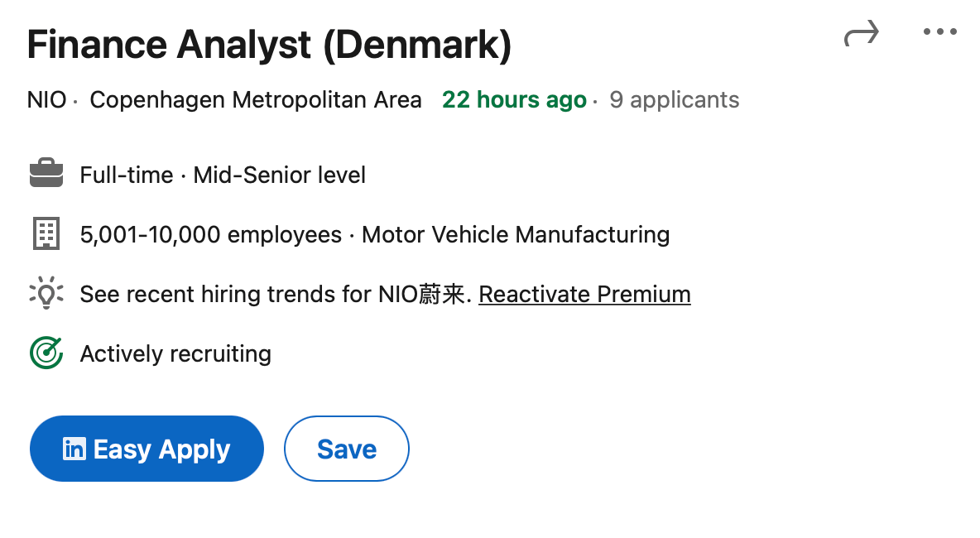The image size is (980, 538).
Task: Click the 5,001-10,000 employees text
Action: (210, 235)
